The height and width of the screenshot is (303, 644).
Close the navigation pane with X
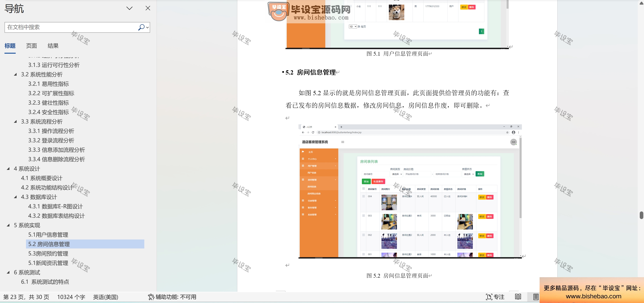[148, 8]
